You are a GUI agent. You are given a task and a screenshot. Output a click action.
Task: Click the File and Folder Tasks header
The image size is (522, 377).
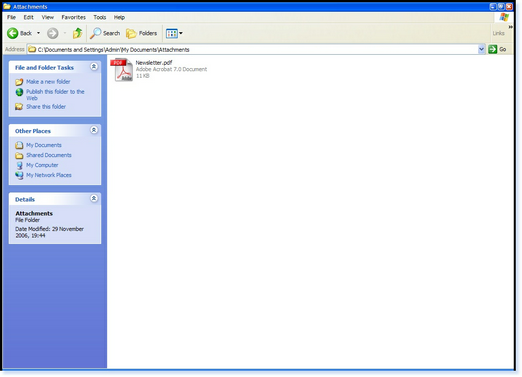pos(44,68)
